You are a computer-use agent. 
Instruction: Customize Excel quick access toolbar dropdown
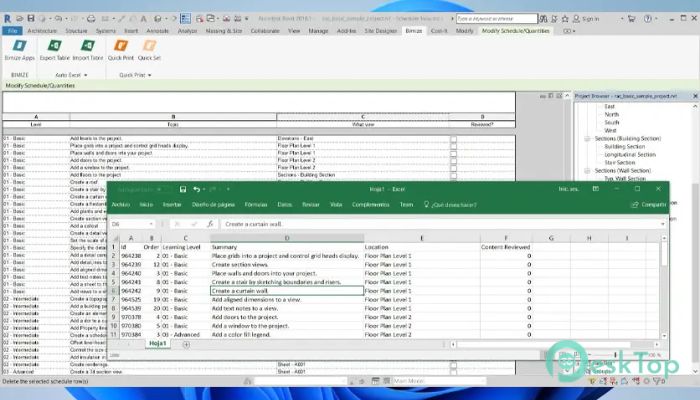click(x=228, y=189)
